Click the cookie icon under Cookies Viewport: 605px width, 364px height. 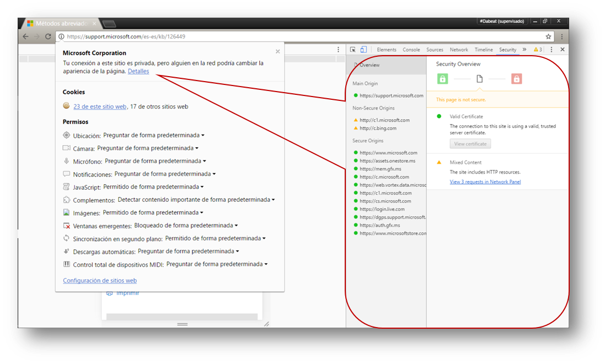pyautogui.click(x=66, y=106)
